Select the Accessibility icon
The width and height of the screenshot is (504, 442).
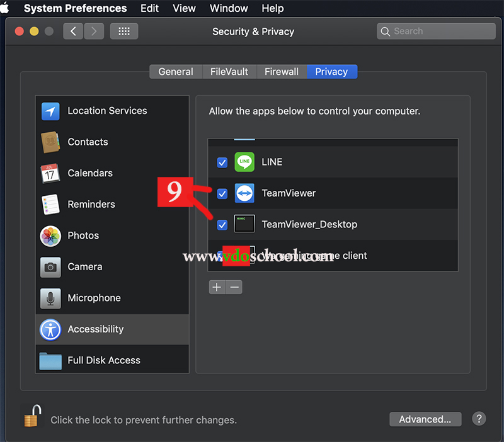click(50, 329)
